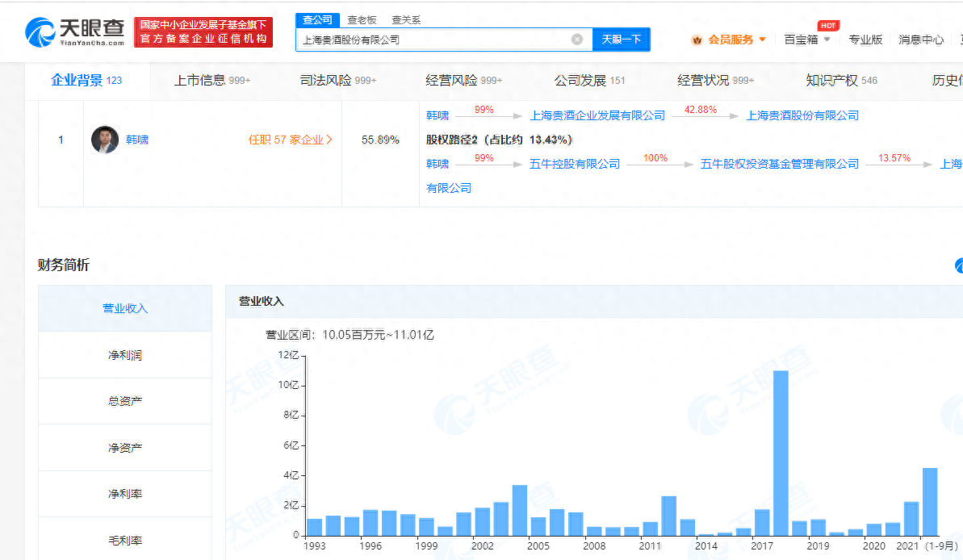
Task: Click the tall 2018 revenue bar
Action: [781, 453]
